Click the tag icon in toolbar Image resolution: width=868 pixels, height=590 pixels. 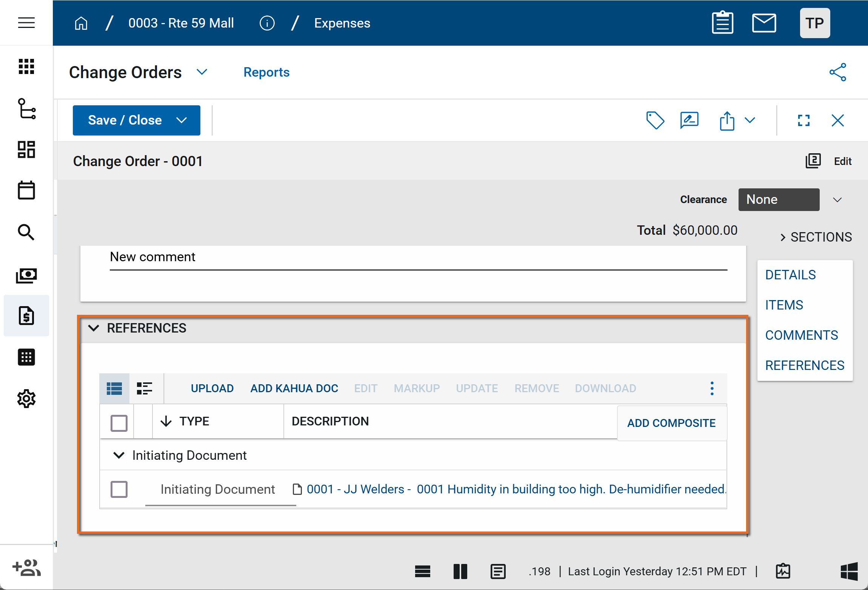point(655,120)
